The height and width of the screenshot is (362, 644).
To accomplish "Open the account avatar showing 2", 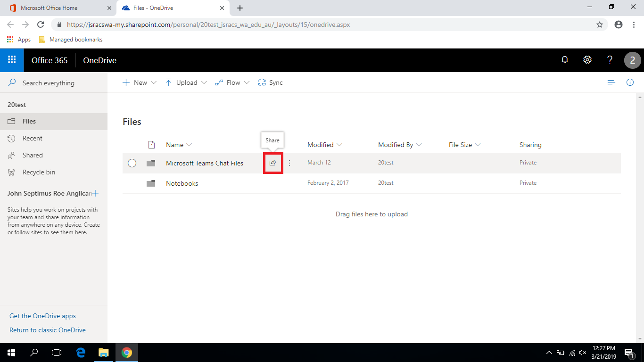I will tap(633, 60).
